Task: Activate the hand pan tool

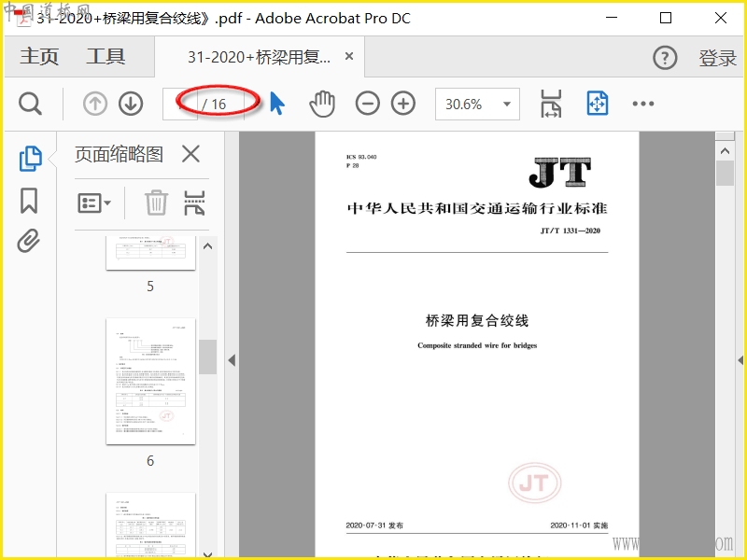Action: (x=322, y=104)
